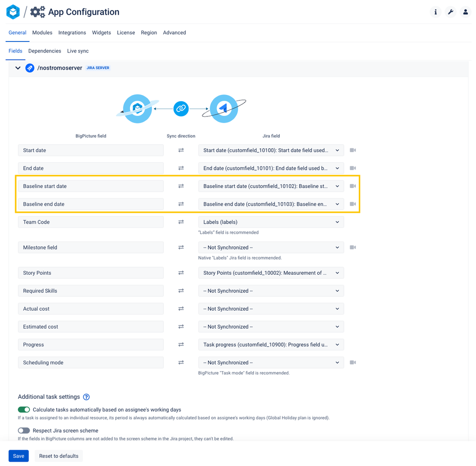The width and height of the screenshot is (476, 466).
Task: Open Baseline end date Jira field dropdown
Action: coord(271,204)
